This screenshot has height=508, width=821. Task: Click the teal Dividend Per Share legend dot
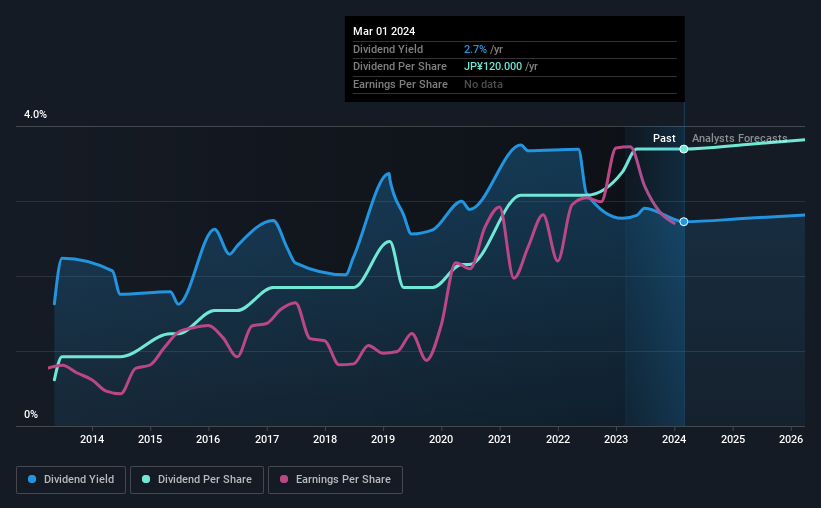coord(146,479)
